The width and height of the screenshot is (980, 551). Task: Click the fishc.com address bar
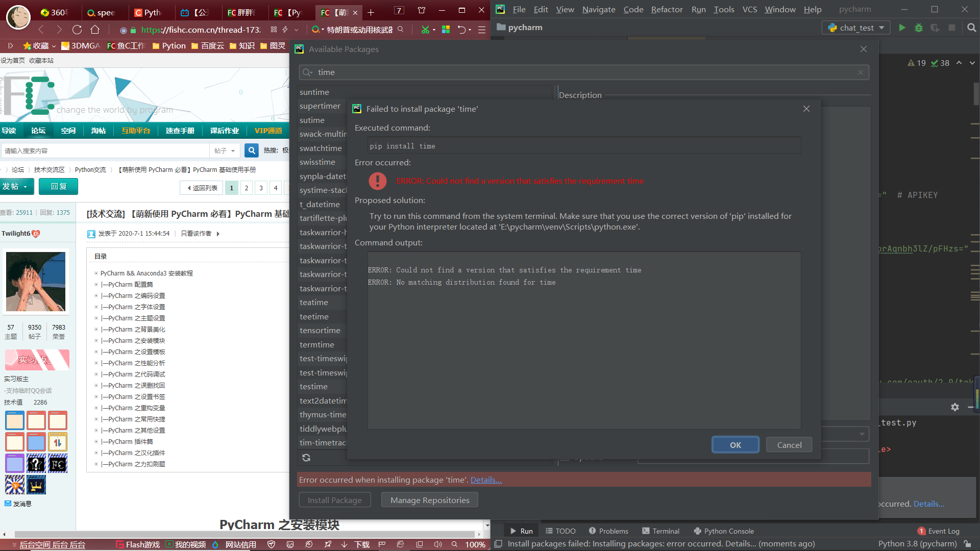(x=200, y=30)
